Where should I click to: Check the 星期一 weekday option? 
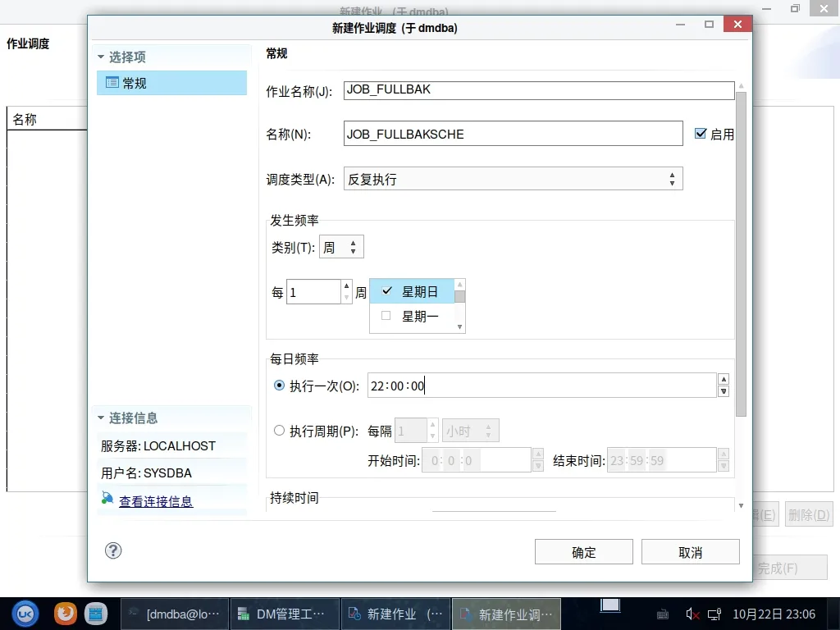pos(386,316)
